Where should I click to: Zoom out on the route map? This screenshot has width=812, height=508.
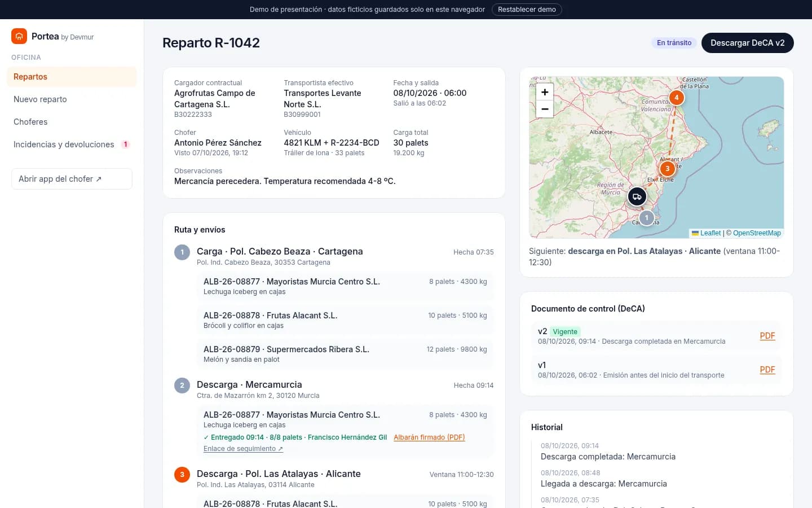pos(545,109)
